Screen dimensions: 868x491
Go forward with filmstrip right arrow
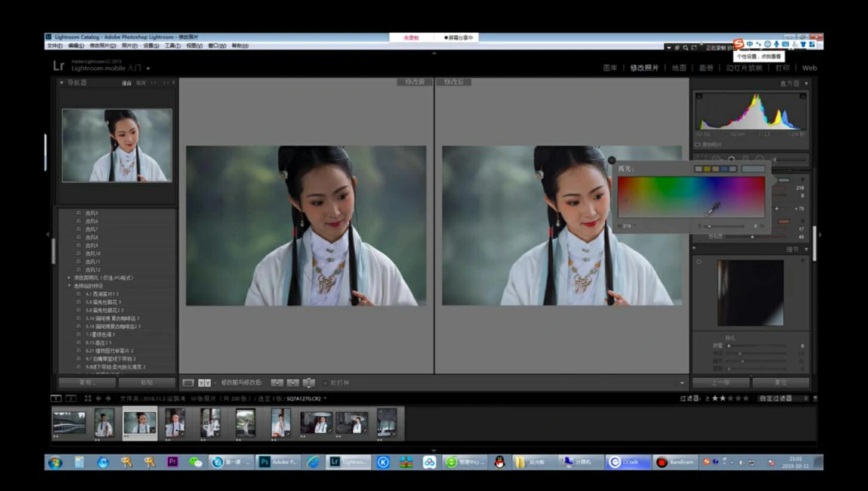[x=108, y=399]
